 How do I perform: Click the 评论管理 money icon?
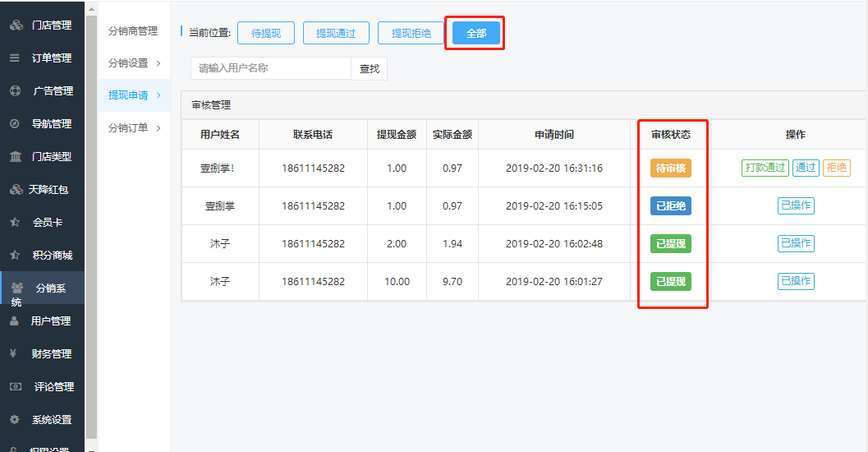point(16,386)
